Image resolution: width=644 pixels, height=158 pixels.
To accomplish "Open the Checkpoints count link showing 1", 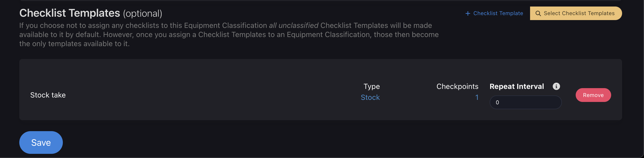I will (x=477, y=97).
